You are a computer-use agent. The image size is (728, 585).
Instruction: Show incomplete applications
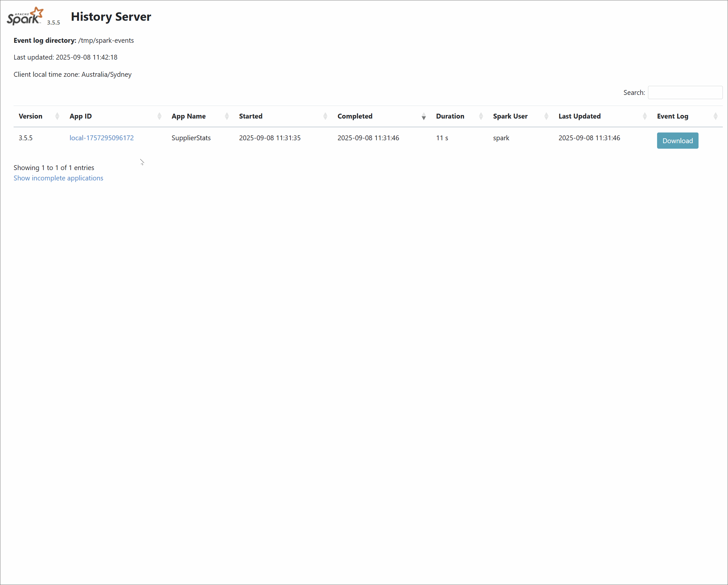click(x=58, y=178)
